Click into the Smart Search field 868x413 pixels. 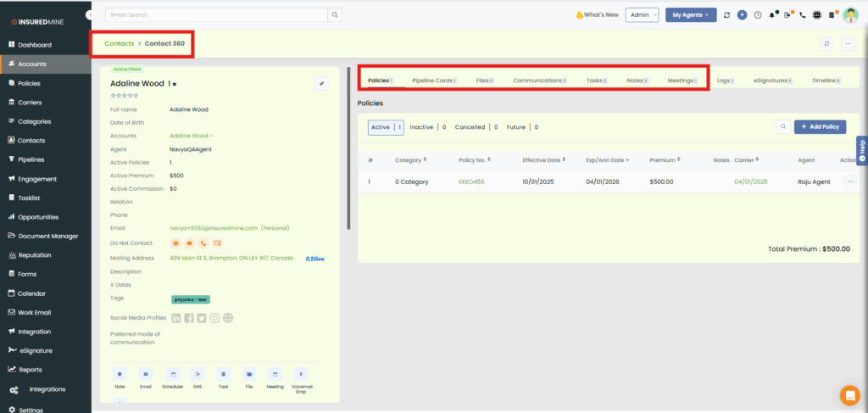click(x=216, y=15)
